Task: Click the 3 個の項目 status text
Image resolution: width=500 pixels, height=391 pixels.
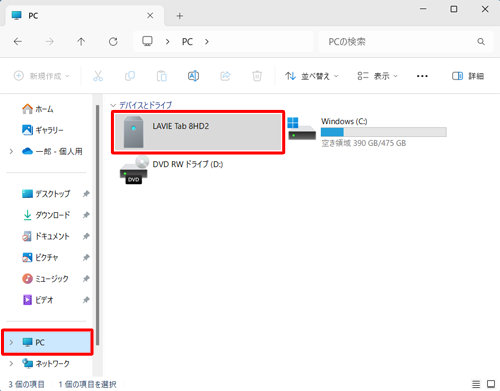Action: pyautogui.click(x=26, y=384)
